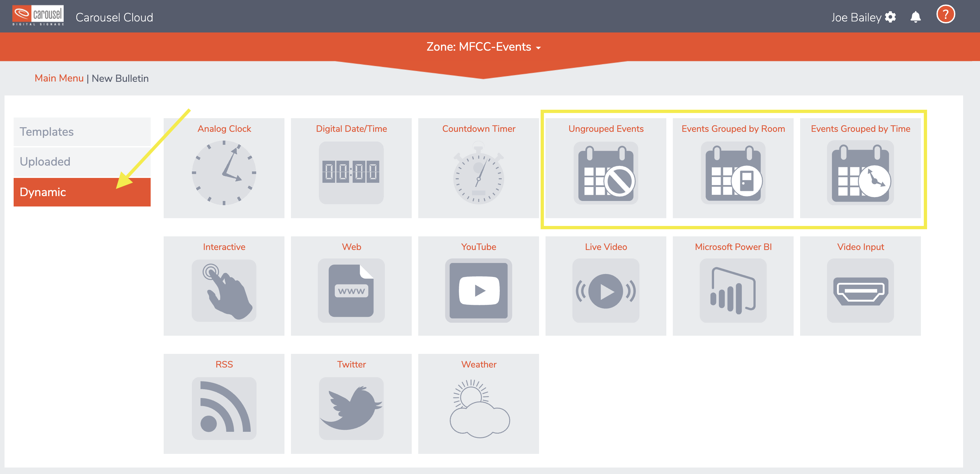Viewport: 980px width, 474px height.
Task: Click the Microsoft Power BI label
Action: pyautogui.click(x=733, y=247)
